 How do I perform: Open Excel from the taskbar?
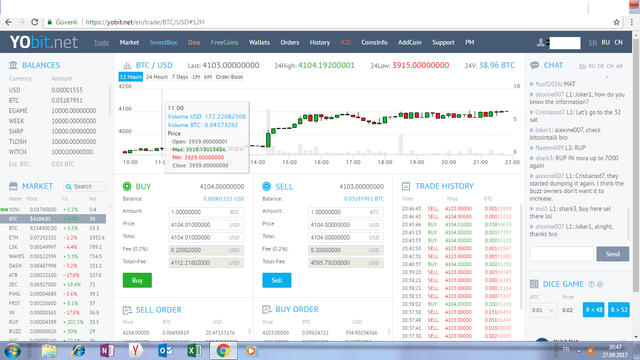tap(194, 351)
